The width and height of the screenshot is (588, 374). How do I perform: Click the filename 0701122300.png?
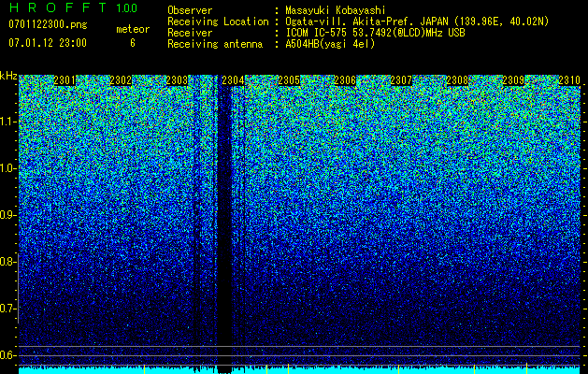click(x=48, y=25)
